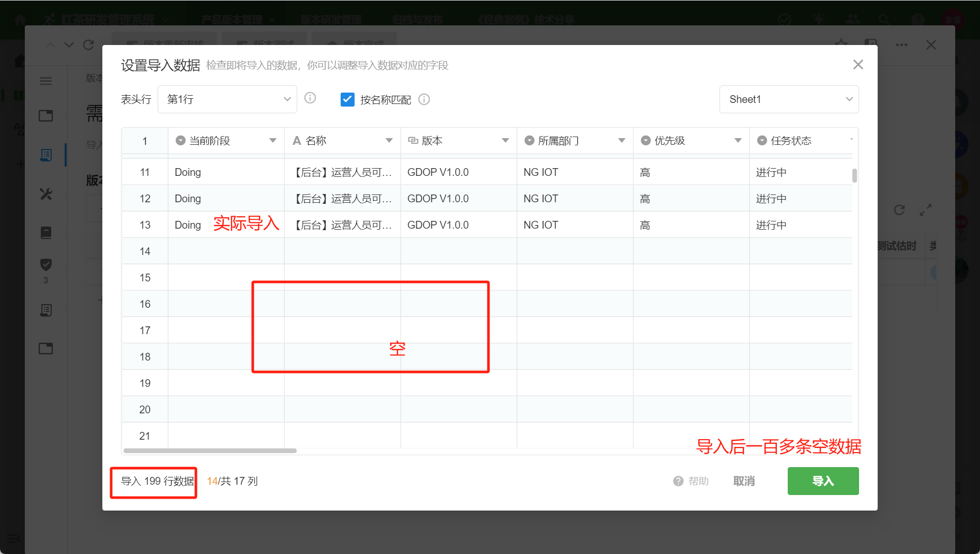Click info icon beside 按名称匹配
Image resolution: width=980 pixels, height=554 pixels.
coord(424,99)
